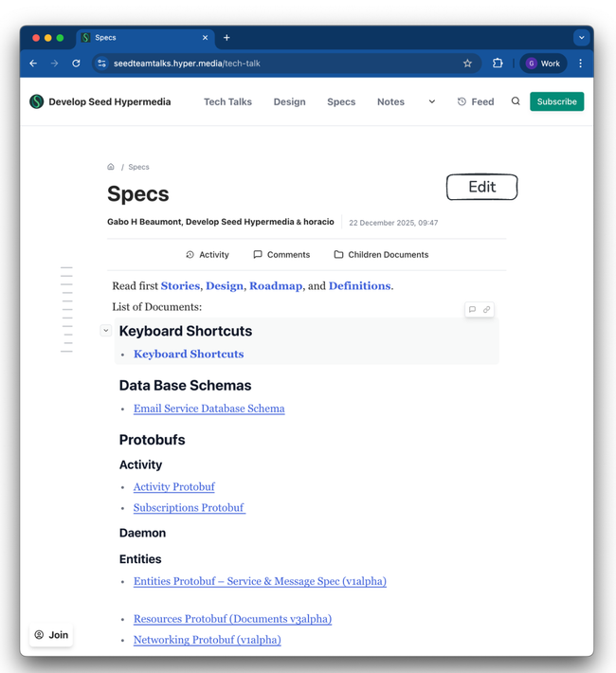
Task: Open the Children Documents tab
Action: (x=381, y=255)
